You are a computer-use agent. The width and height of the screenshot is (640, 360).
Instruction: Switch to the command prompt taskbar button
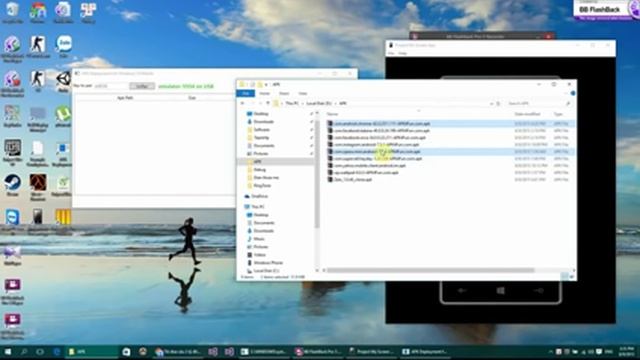264,352
